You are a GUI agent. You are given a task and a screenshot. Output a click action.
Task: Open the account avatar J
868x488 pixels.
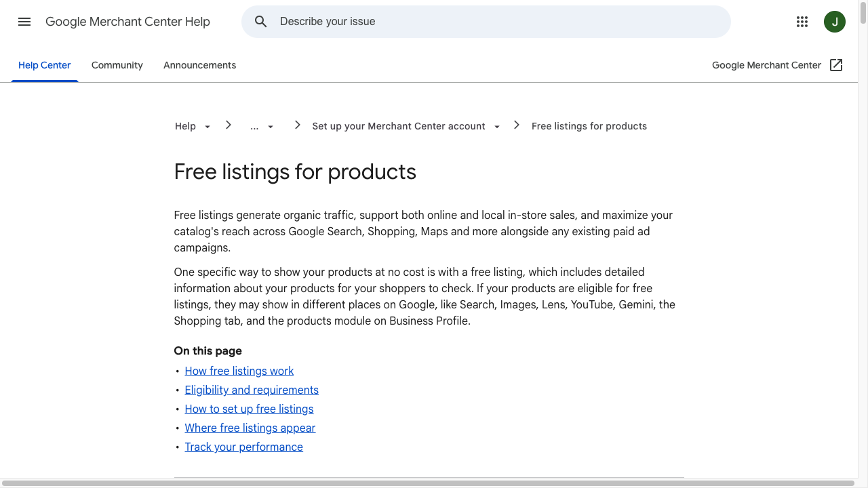click(835, 22)
